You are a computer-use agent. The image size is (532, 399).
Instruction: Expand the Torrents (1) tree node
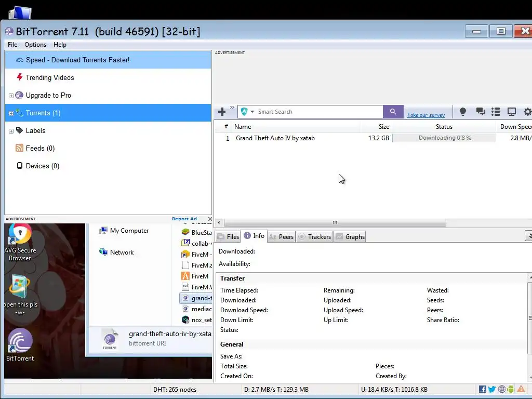tap(11, 113)
